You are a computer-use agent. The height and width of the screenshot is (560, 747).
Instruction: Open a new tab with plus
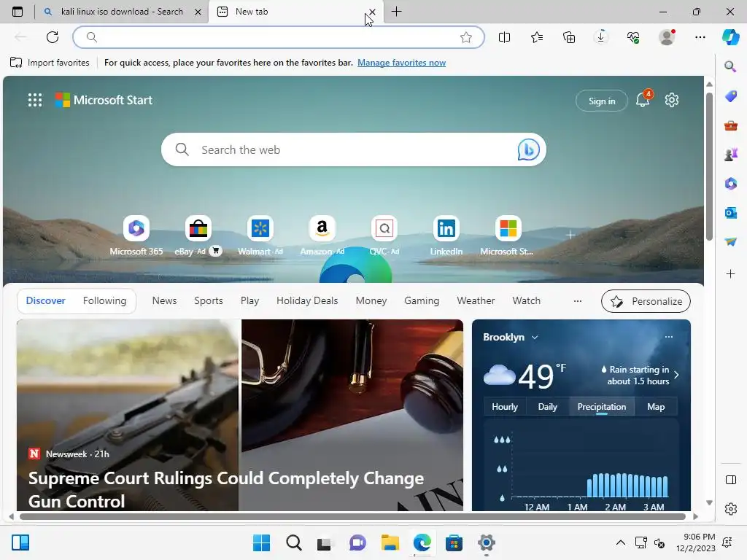(x=396, y=12)
